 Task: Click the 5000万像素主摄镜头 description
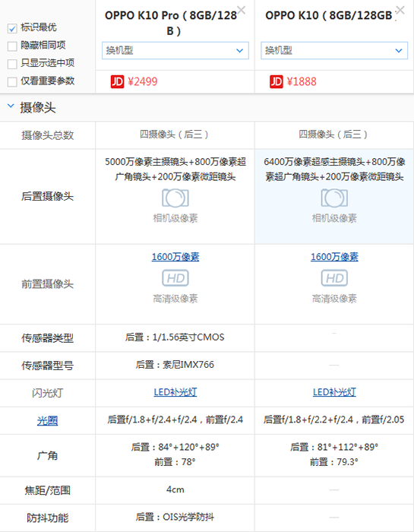coord(175,169)
